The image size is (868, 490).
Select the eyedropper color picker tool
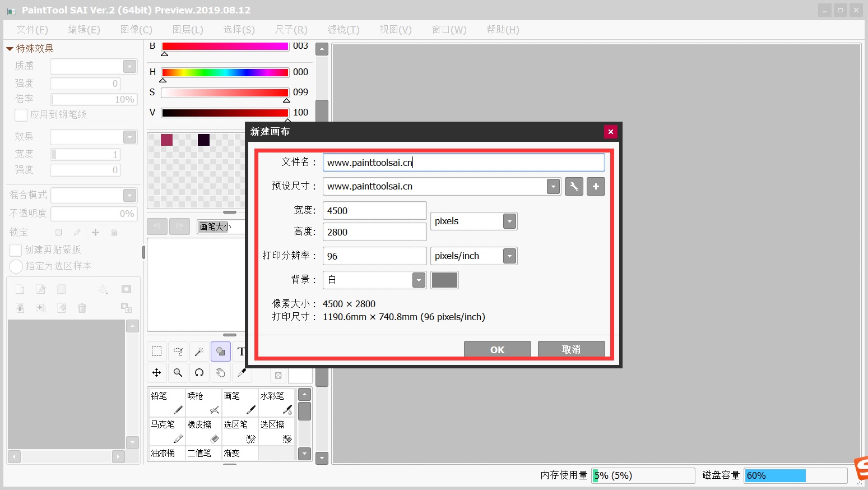point(242,372)
